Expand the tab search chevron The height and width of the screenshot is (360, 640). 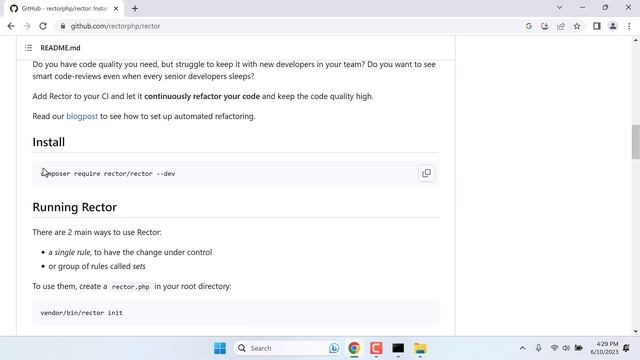[560, 7]
